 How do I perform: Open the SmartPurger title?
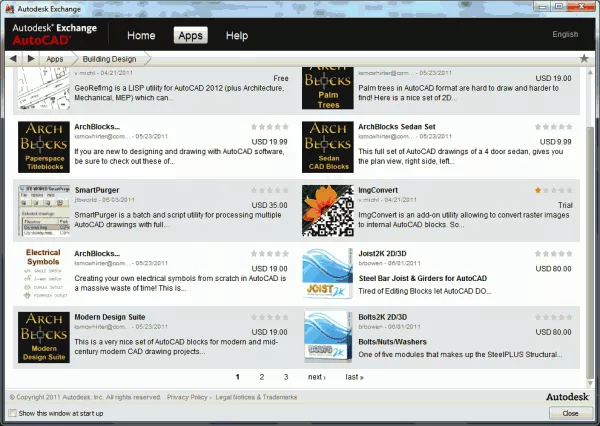click(x=97, y=190)
